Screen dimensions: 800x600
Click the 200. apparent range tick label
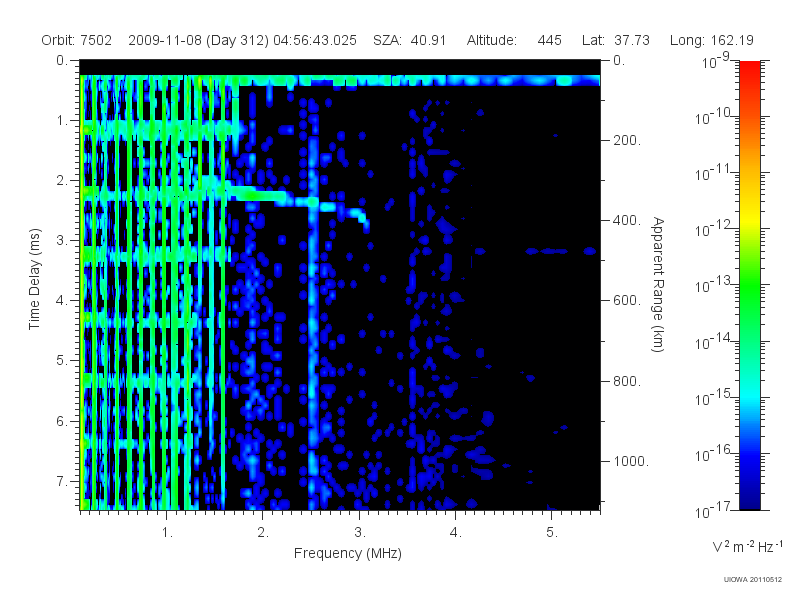coord(627,140)
